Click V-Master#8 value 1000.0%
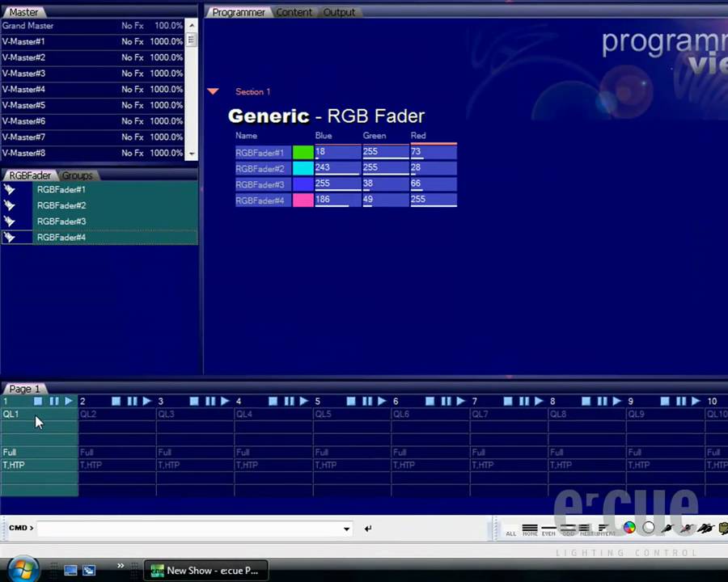This screenshot has height=582, width=728. click(166, 153)
